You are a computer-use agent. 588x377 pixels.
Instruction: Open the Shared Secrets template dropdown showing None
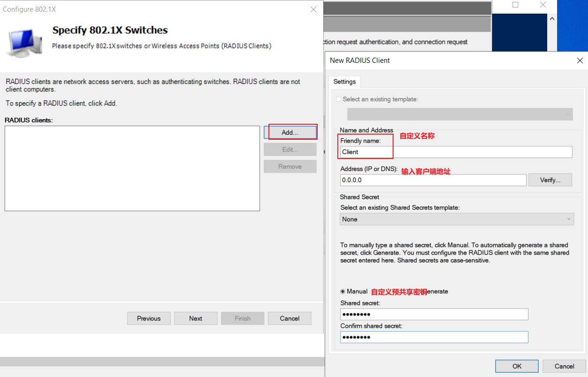click(x=457, y=219)
